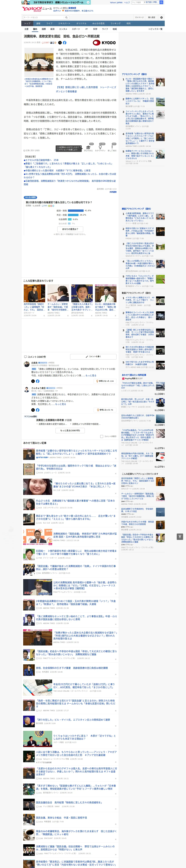The height and width of the screenshot is (868, 186).
Task: Share the headline article on Facebook
Action: pos(64,43)
